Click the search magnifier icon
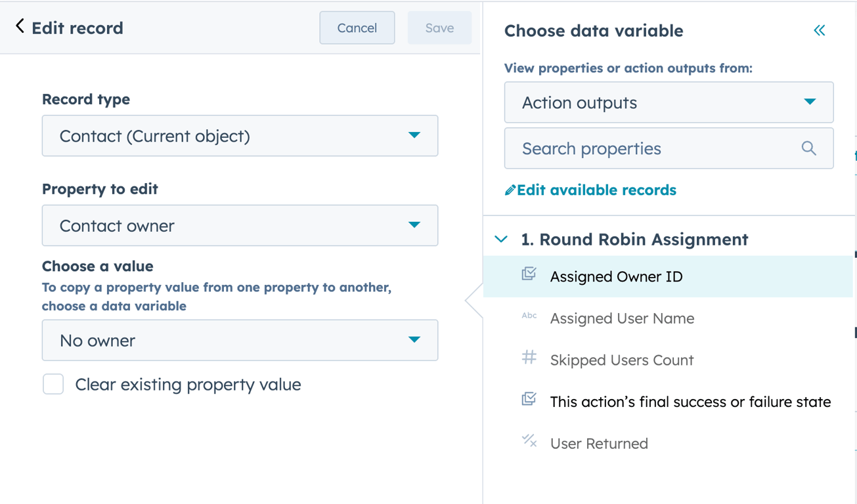857x504 pixels. pos(808,148)
